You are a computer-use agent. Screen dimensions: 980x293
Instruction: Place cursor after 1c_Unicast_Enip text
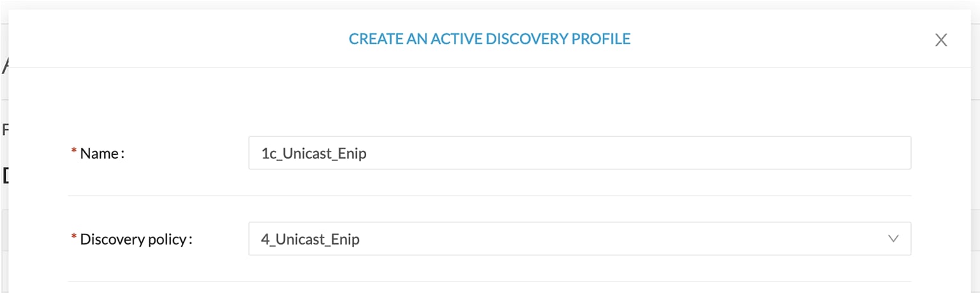367,154
